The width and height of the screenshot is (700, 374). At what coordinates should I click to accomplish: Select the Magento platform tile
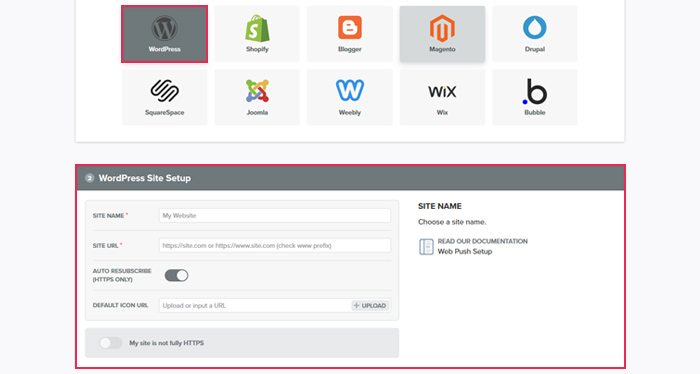click(x=442, y=34)
